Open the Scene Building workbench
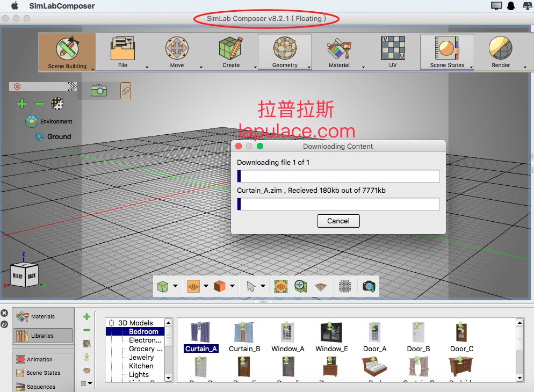Image resolution: width=534 pixels, height=392 pixels. pyautogui.click(x=67, y=52)
